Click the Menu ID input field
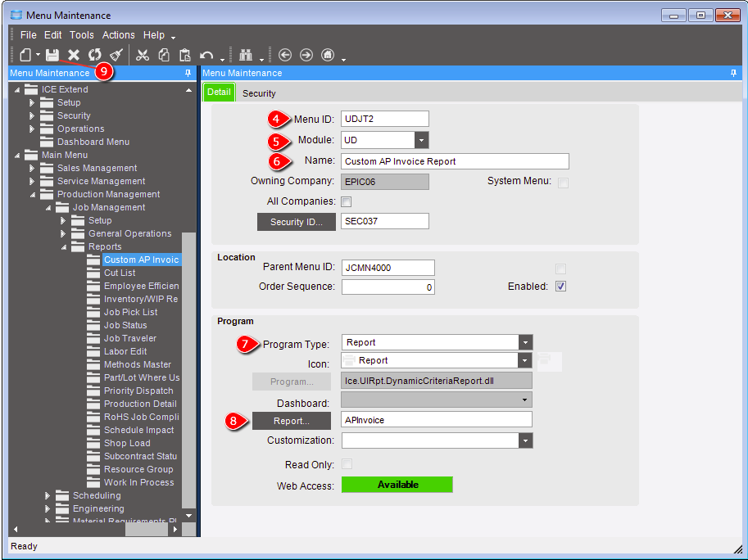The height and width of the screenshot is (560, 748). 385,119
